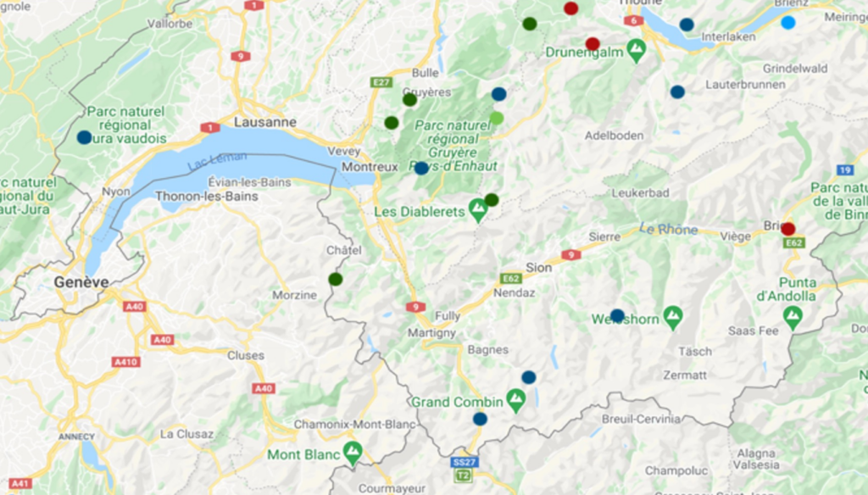Screen dimensions: 868x495
Task: Click the Genève city label
Action: coord(81,282)
